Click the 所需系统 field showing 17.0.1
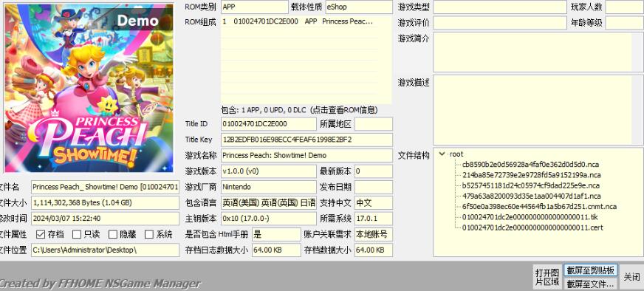This screenshot has height=291, width=644. pos(374,219)
